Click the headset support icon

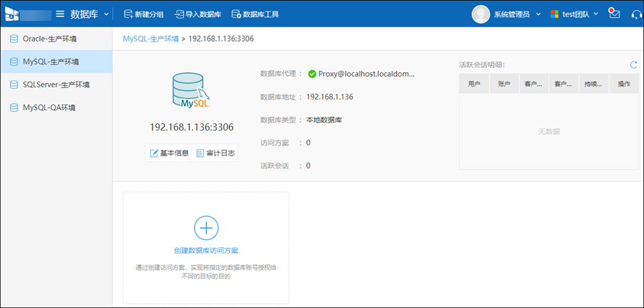tap(636, 14)
